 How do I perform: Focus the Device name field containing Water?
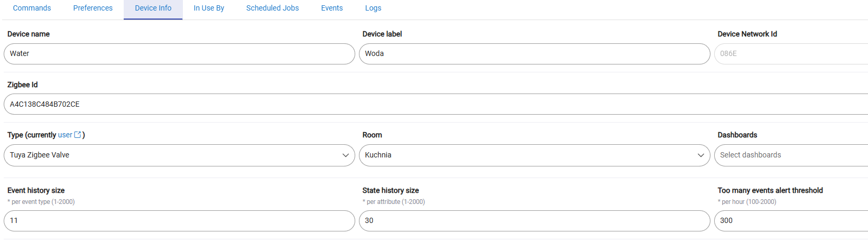179,54
